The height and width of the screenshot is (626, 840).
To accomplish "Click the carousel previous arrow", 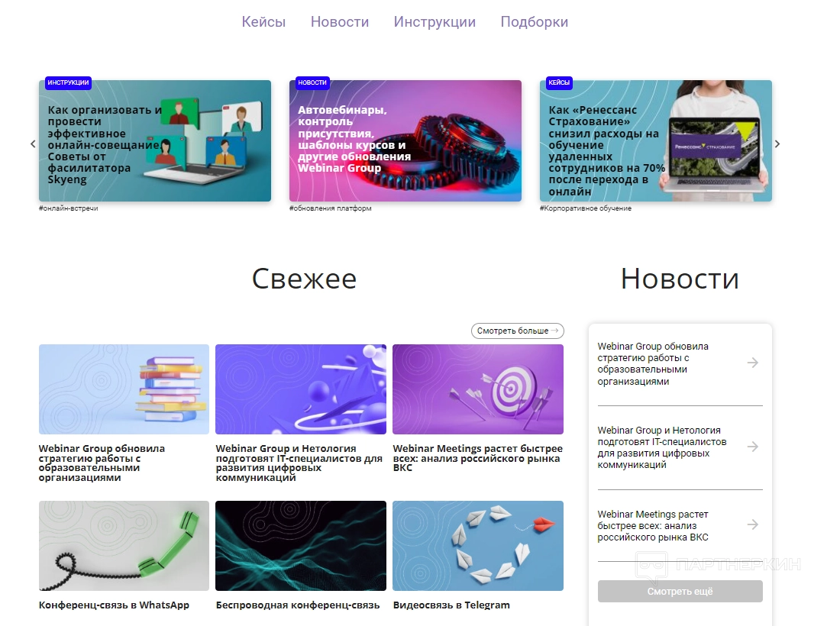I will click(x=33, y=144).
